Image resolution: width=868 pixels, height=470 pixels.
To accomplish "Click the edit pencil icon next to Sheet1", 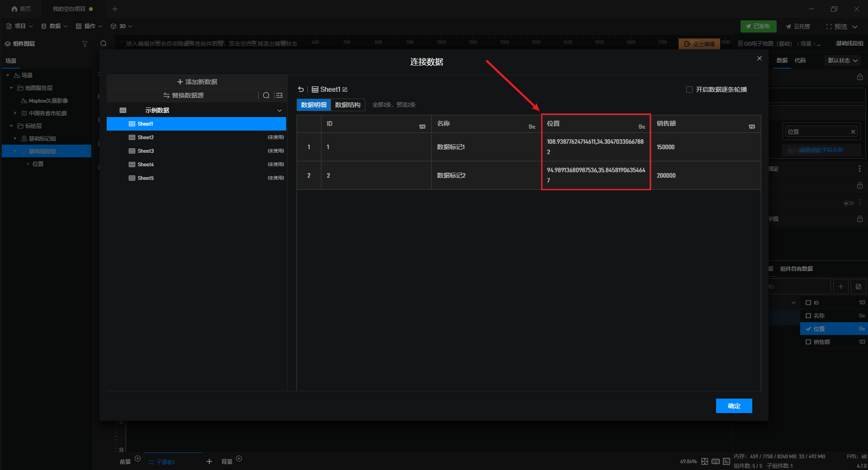I will click(345, 89).
